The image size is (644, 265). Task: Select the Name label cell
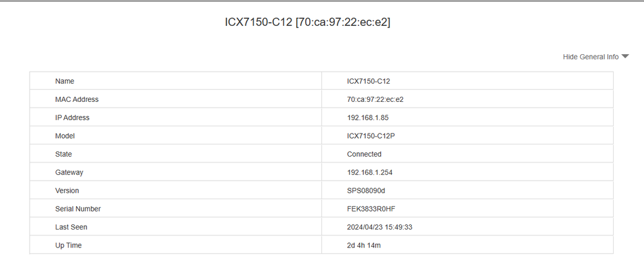65,81
